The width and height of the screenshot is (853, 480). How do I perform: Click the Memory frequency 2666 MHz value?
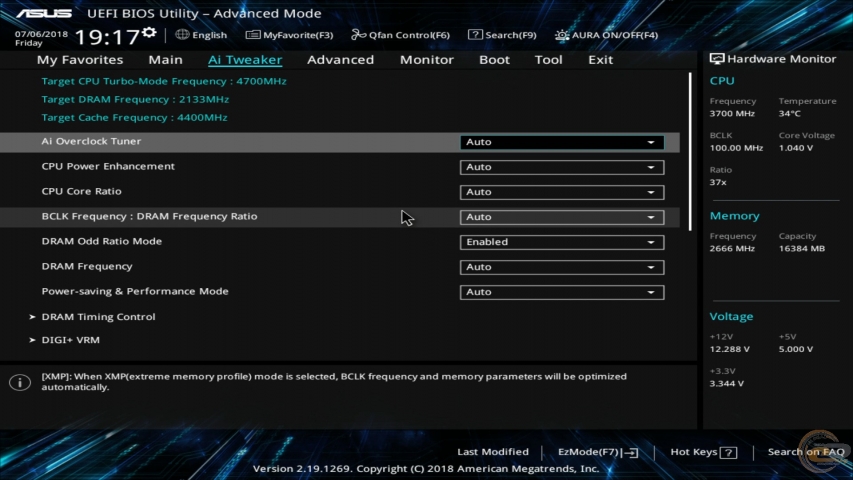tap(732, 249)
